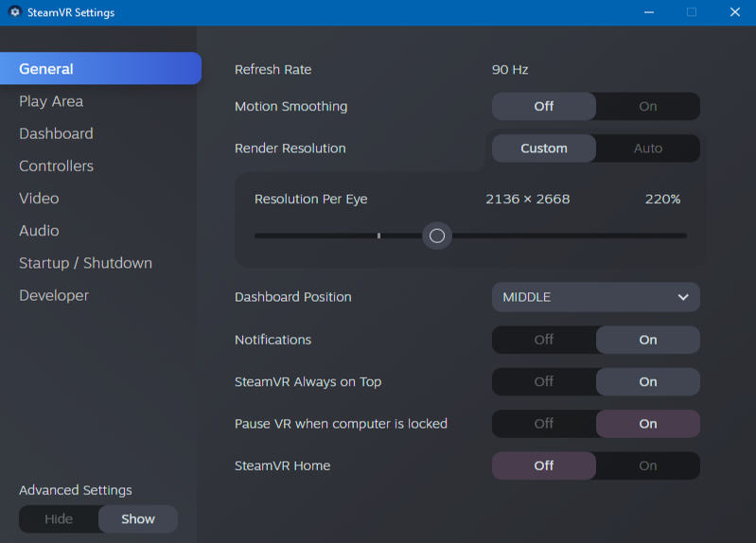Screen dimensions: 756x543
Task: Select the Audio settings tab
Action: coord(39,231)
